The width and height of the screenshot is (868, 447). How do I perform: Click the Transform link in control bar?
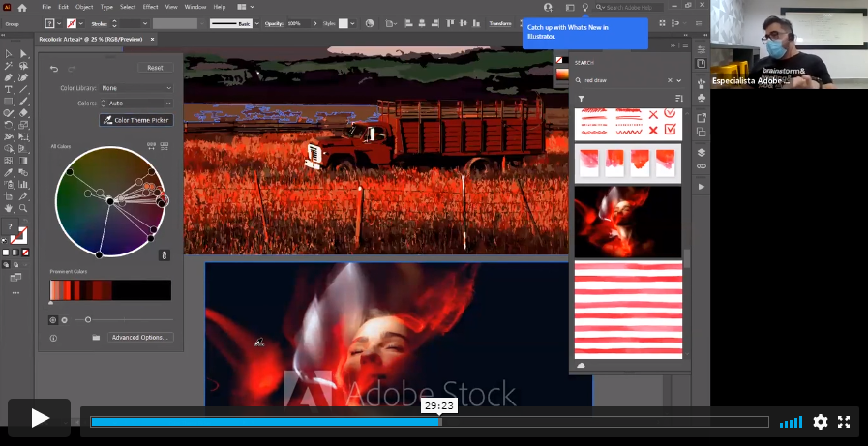point(500,24)
